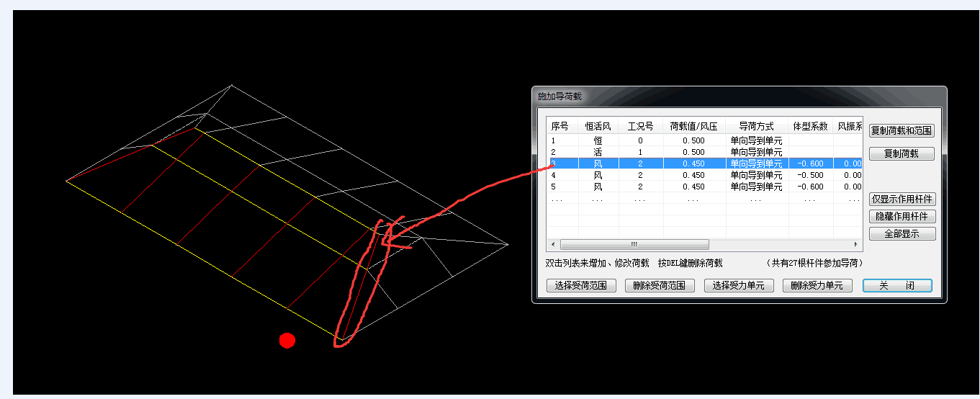The height and width of the screenshot is (399, 980).
Task: Click the 全部显示 button
Action: (902, 233)
